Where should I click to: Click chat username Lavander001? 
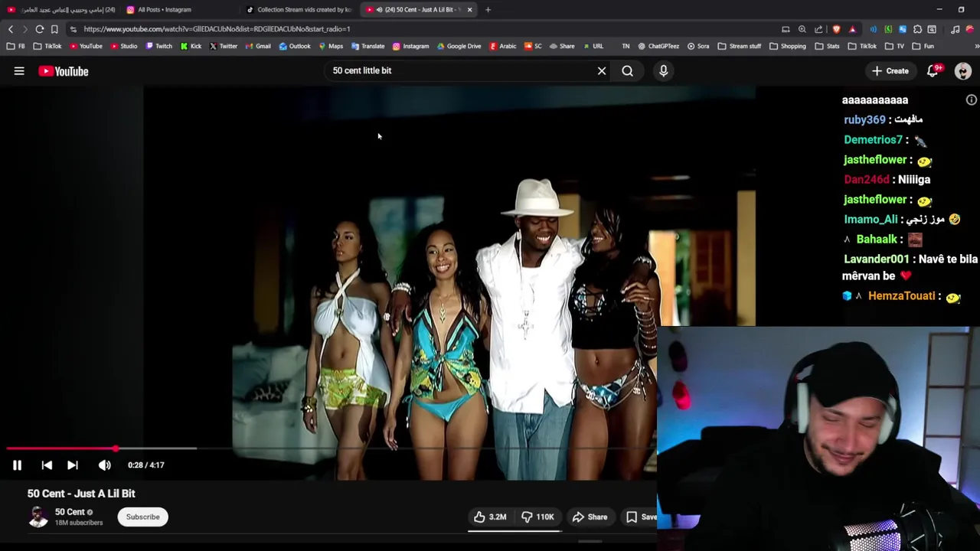click(x=877, y=259)
